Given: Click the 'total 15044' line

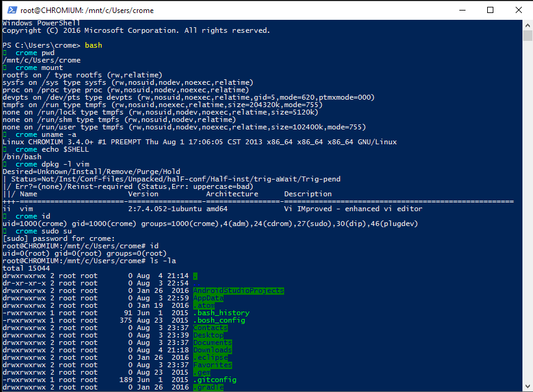Looking at the screenshot, I should pyautogui.click(x=26, y=268).
